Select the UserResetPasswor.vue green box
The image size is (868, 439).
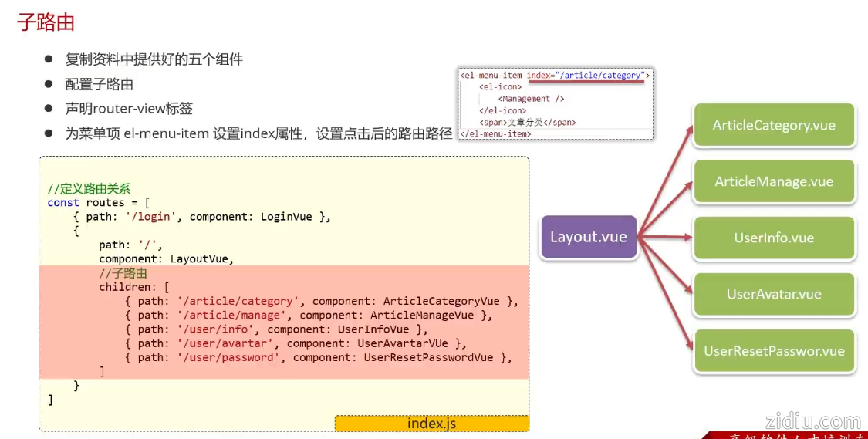[x=774, y=351]
